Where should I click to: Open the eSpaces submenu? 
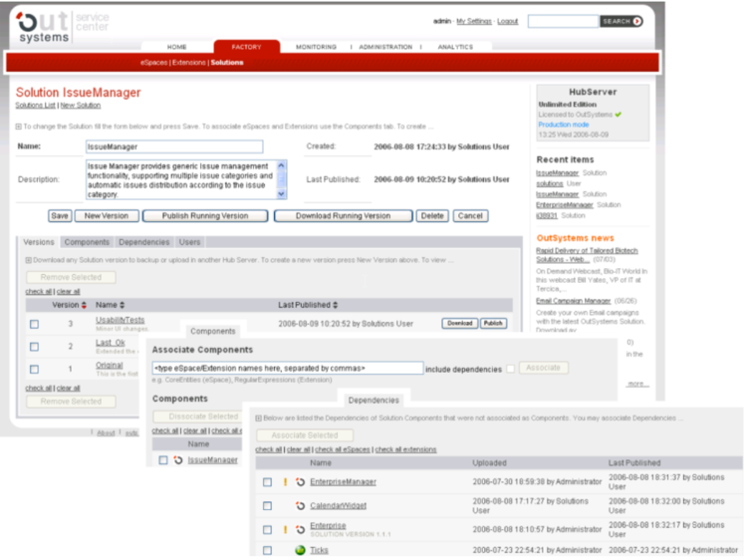pos(153,63)
